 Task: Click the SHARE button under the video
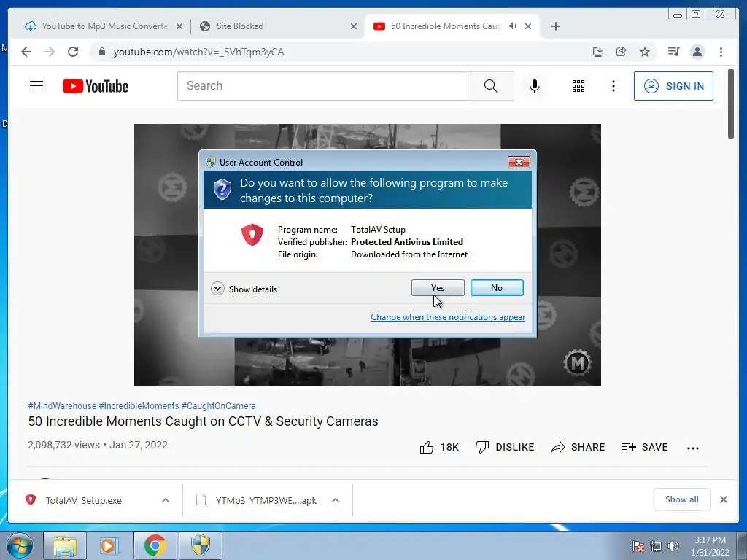[x=578, y=447]
